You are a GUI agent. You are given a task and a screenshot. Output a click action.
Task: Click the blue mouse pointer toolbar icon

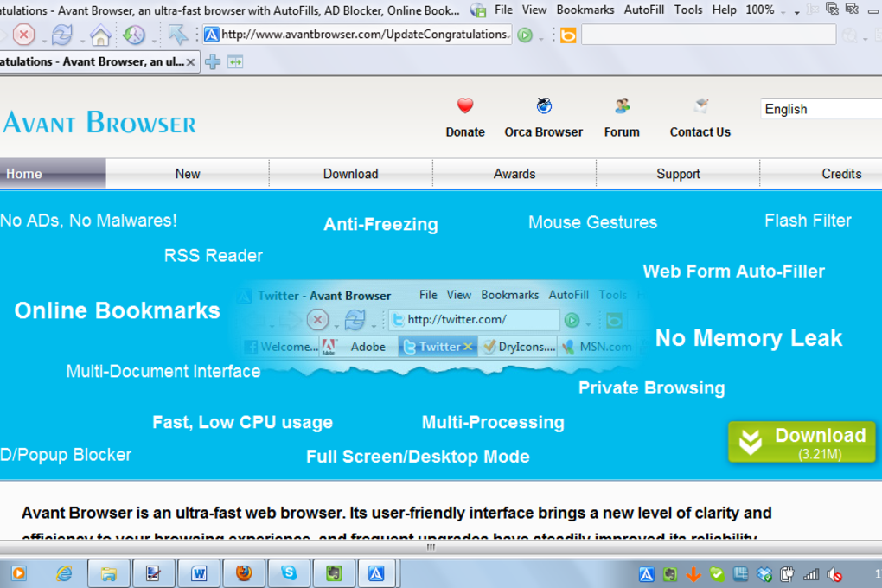coord(178,35)
